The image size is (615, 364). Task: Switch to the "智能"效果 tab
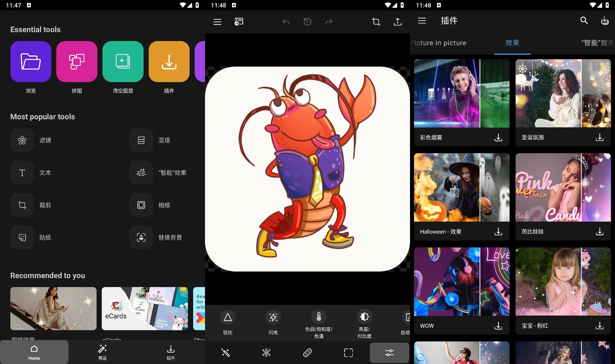[597, 43]
